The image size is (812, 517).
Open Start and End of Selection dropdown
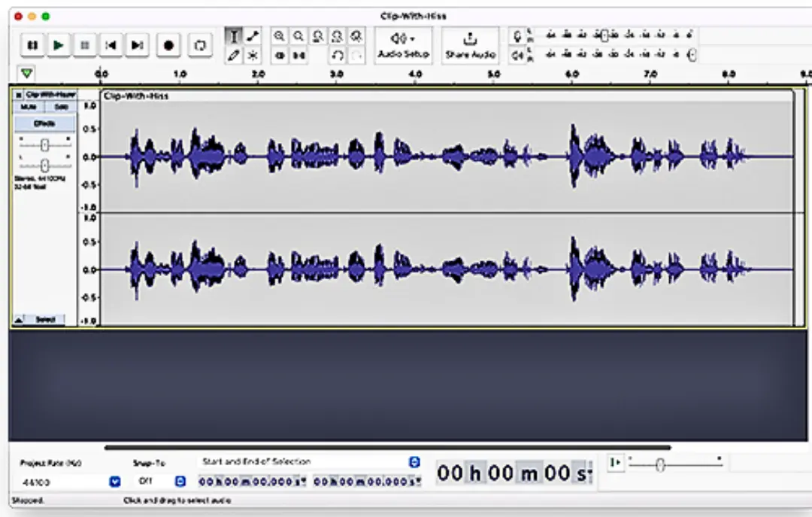[x=414, y=462]
